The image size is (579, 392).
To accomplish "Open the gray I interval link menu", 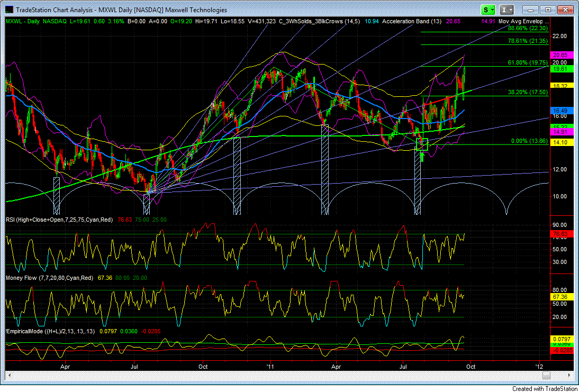I will (506, 10).
